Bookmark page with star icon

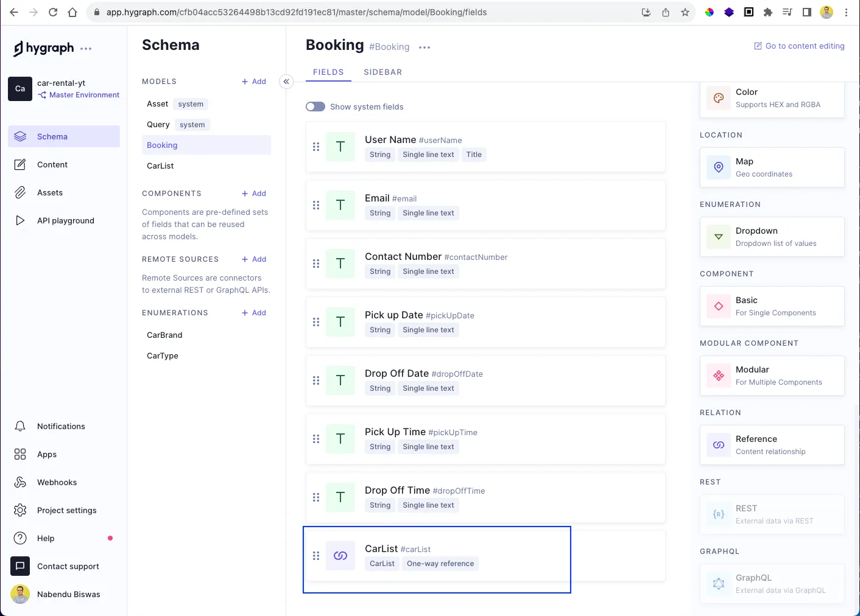(685, 12)
